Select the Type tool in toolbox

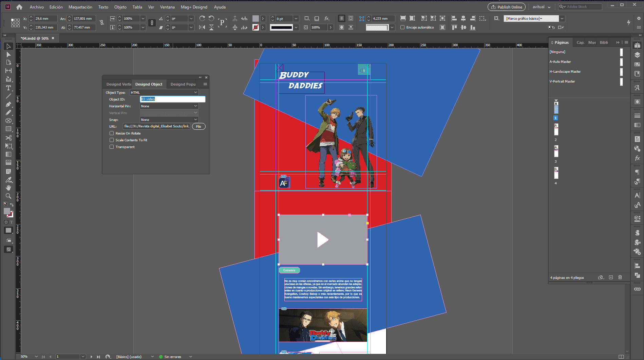(x=8, y=88)
